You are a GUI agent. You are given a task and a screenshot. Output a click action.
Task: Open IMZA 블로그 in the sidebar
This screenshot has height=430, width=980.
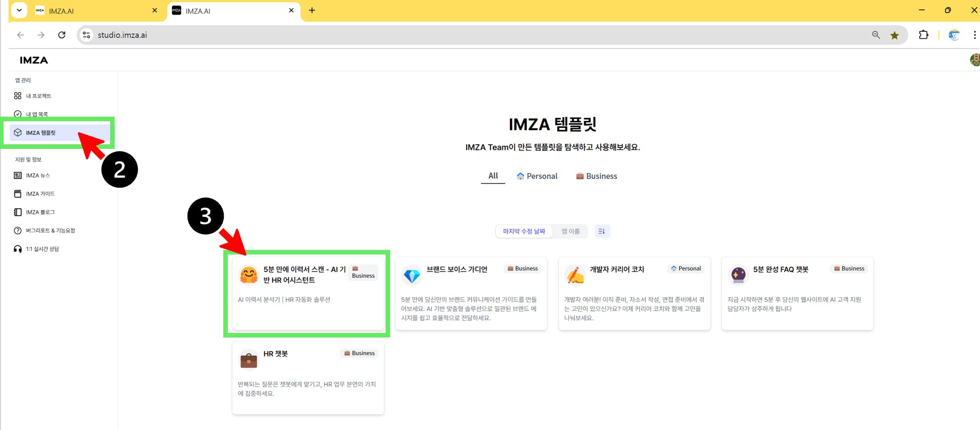point(40,212)
